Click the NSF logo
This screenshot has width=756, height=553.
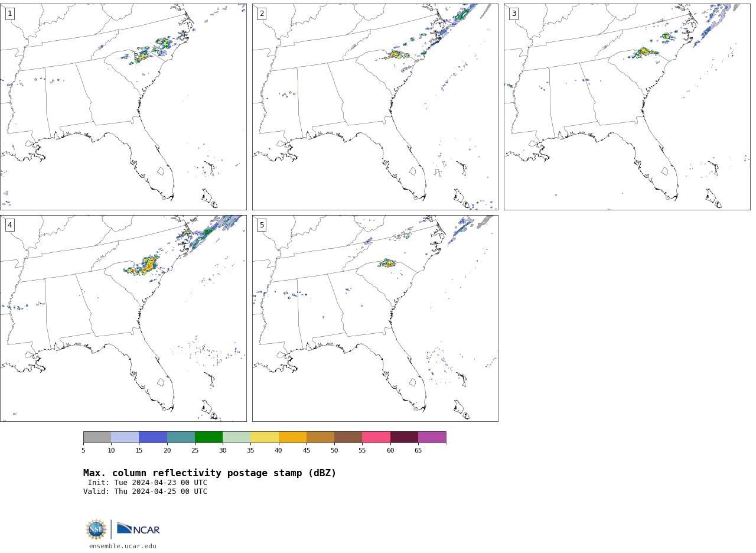tap(96, 529)
